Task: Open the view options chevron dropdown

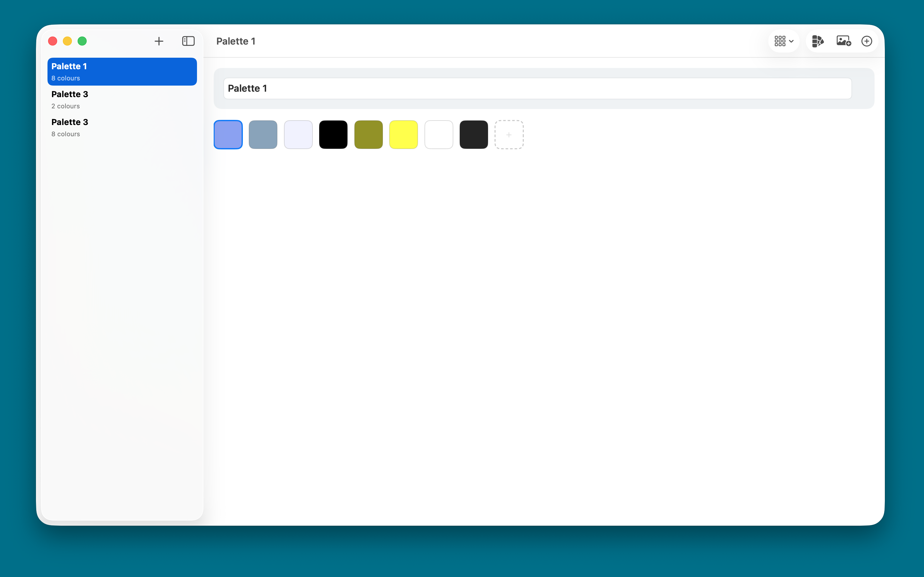Action: pos(791,41)
